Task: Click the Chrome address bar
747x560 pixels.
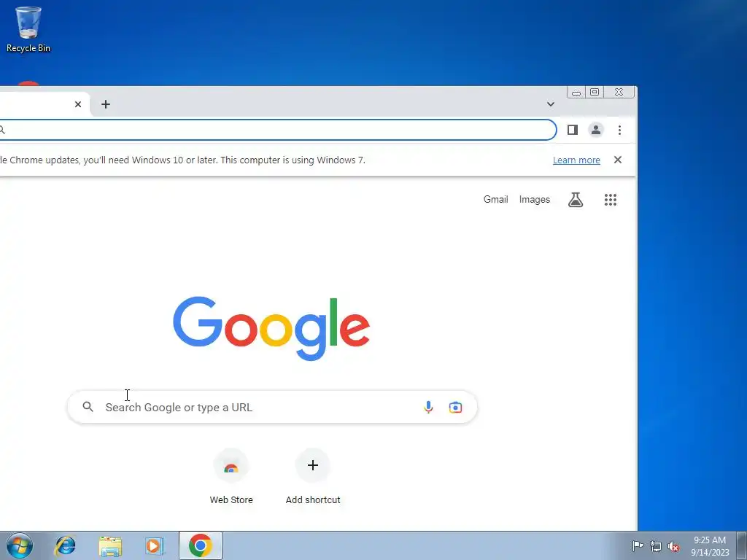Action: tap(277, 130)
